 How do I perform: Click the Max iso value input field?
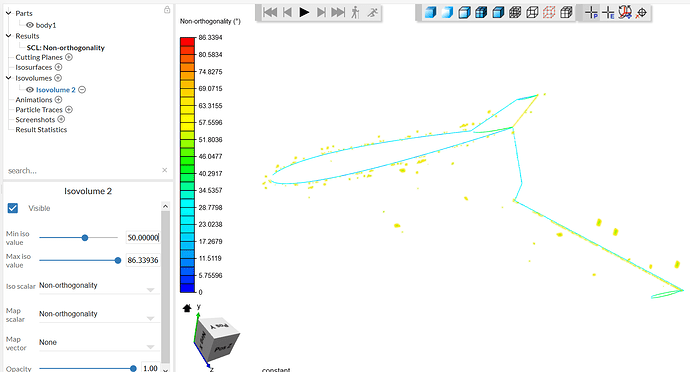(143, 260)
